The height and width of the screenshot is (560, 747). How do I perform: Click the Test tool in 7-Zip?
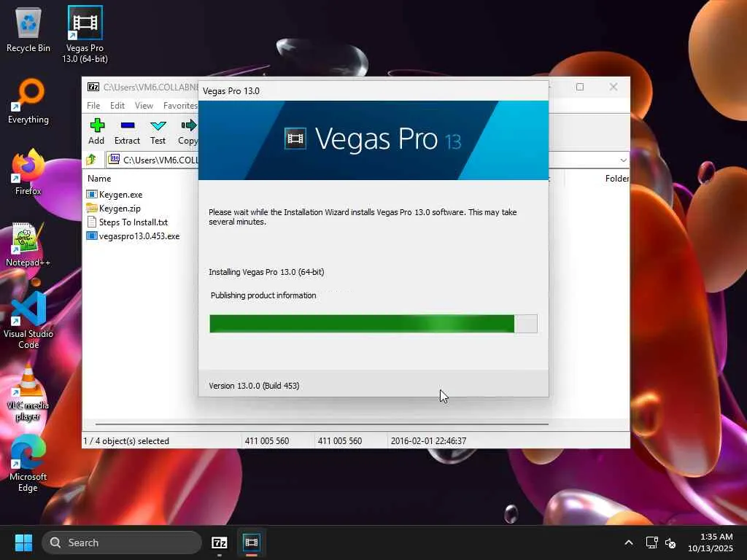pyautogui.click(x=158, y=131)
